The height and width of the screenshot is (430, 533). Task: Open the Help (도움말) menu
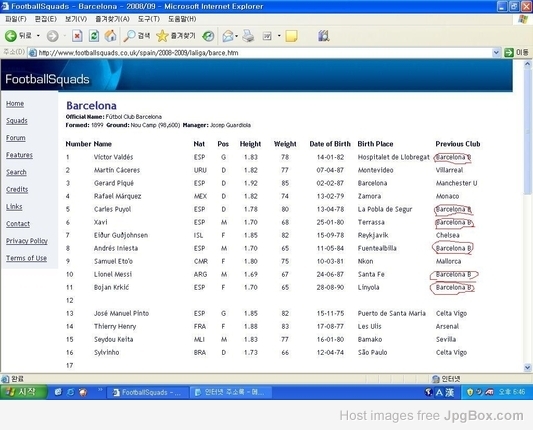coord(182,19)
